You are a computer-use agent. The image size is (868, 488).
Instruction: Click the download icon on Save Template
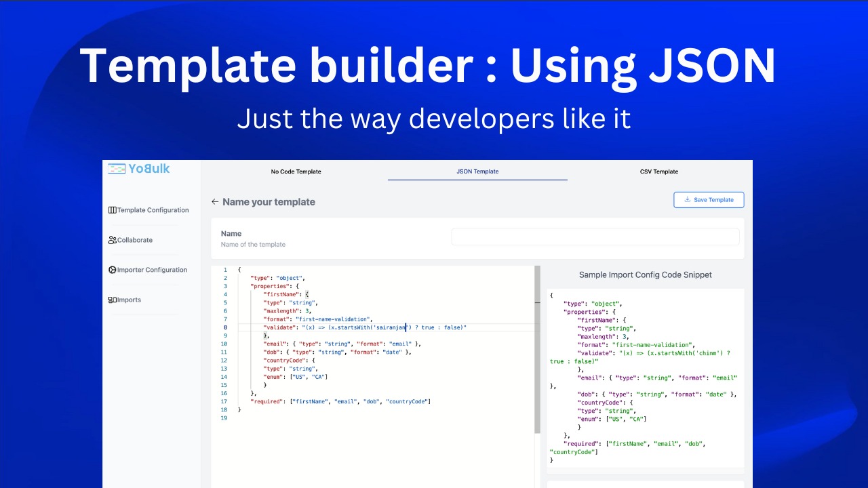click(x=688, y=199)
